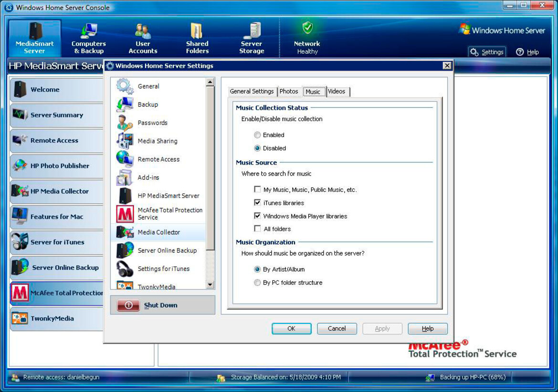Screen dimensions: 558x392
Task: Select HP MediaSmart Server in settings list
Action: (x=158, y=196)
